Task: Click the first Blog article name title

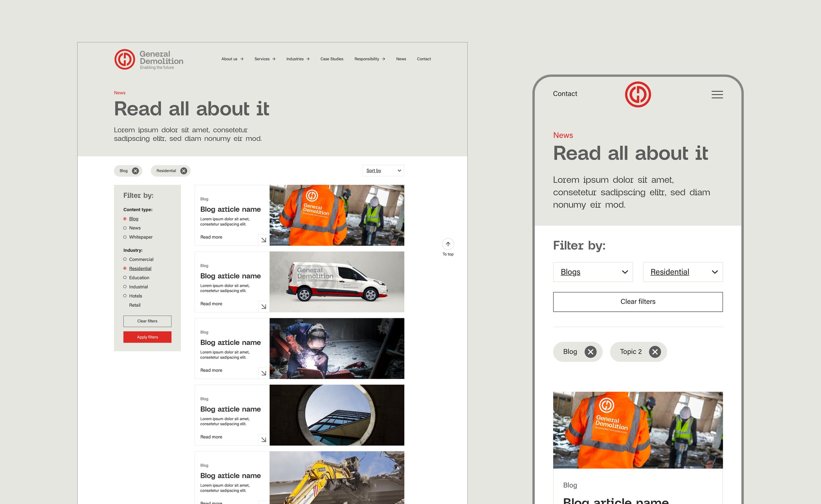Action: pyautogui.click(x=231, y=209)
